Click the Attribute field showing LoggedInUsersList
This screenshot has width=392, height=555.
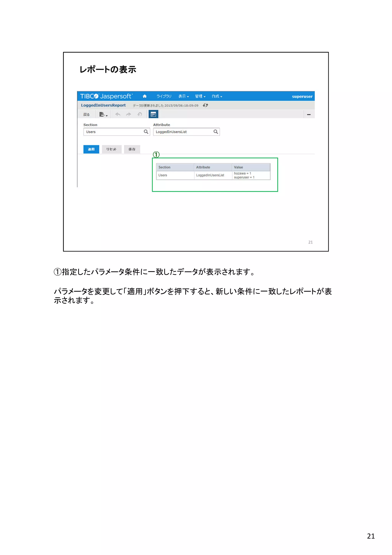186,132
